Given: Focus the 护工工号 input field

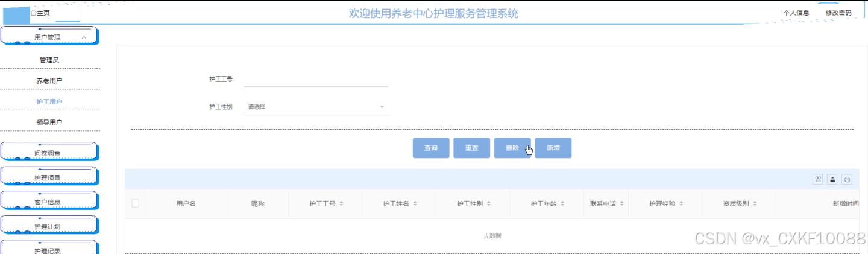Looking at the screenshot, I should 316,79.
